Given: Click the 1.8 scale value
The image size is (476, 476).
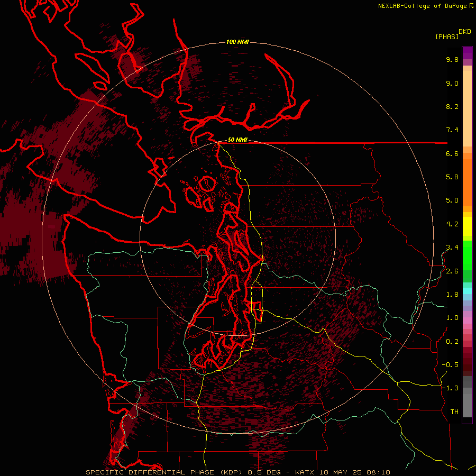Looking at the screenshot, I should 452,295.
